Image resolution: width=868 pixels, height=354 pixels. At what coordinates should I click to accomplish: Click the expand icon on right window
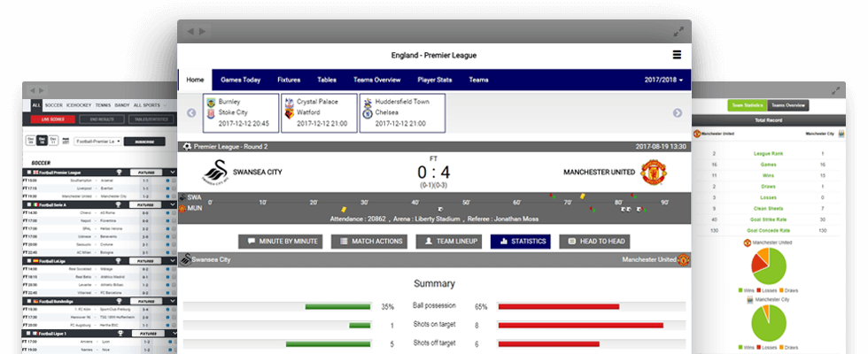(x=835, y=89)
